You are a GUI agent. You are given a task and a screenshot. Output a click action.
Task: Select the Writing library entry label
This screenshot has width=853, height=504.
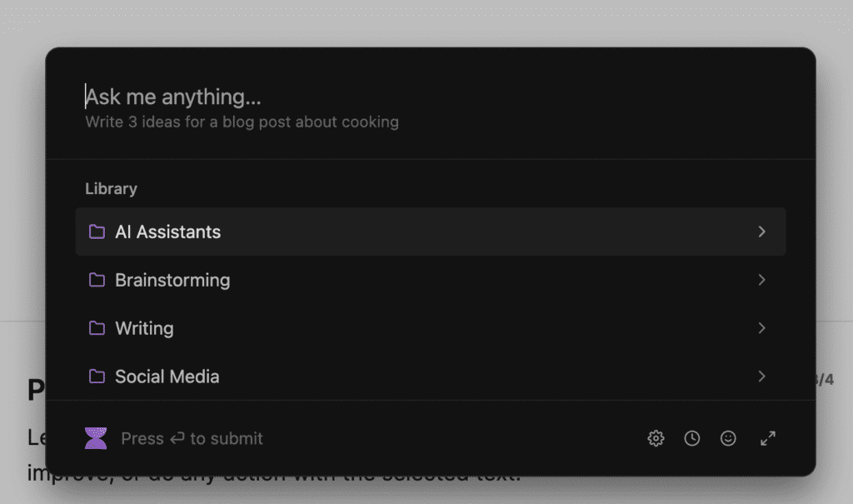point(144,328)
